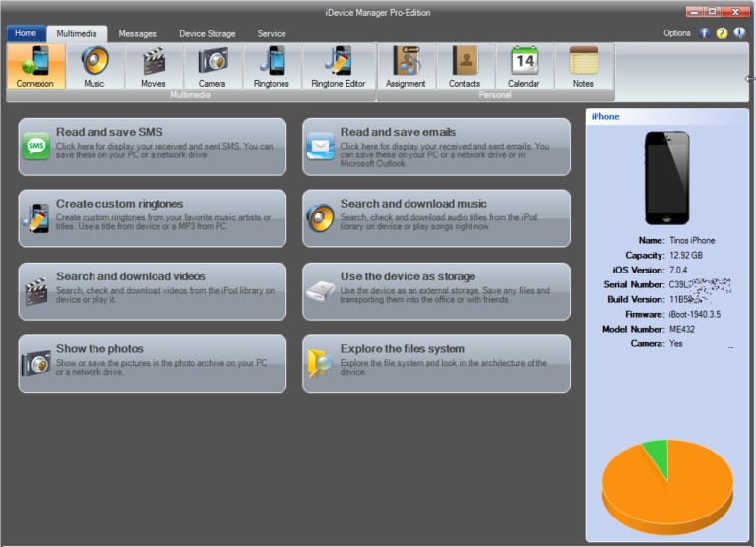Select Use the device as storage

pyautogui.click(x=436, y=291)
